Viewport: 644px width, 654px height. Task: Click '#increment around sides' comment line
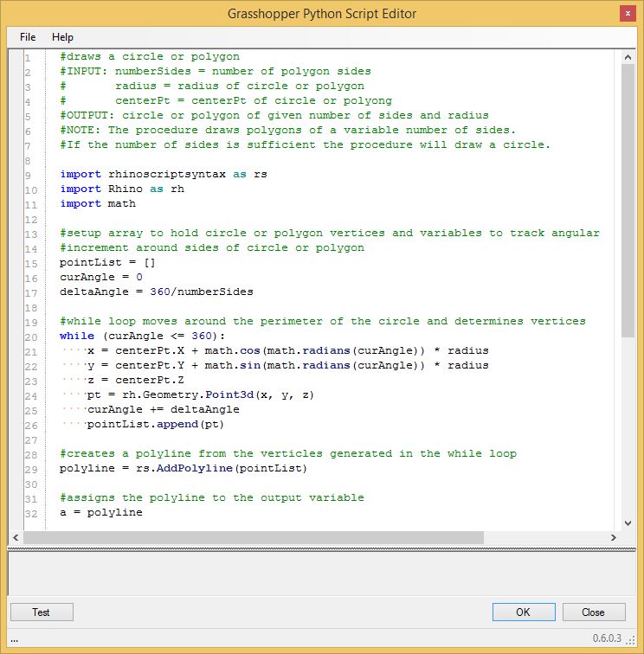tap(212, 247)
